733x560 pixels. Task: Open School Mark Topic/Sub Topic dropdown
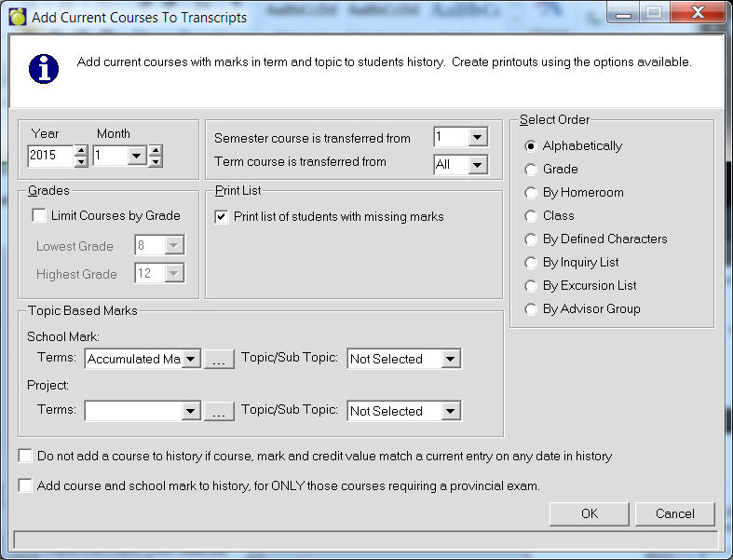pos(451,359)
